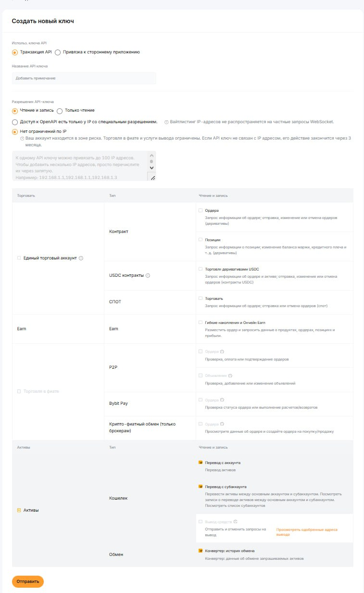This screenshot has width=364, height=593.
Task: Select "Только чтение" permission option
Action: 59,110
